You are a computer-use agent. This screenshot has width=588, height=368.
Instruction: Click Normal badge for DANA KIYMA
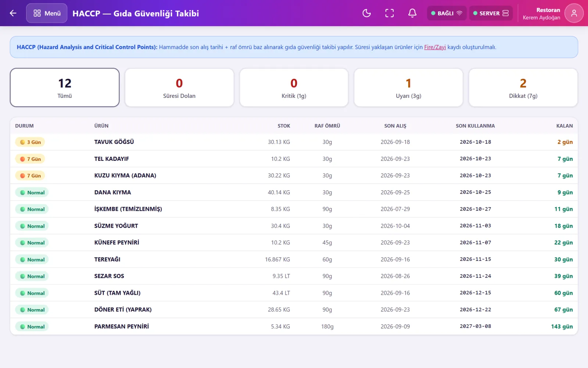tap(32, 192)
